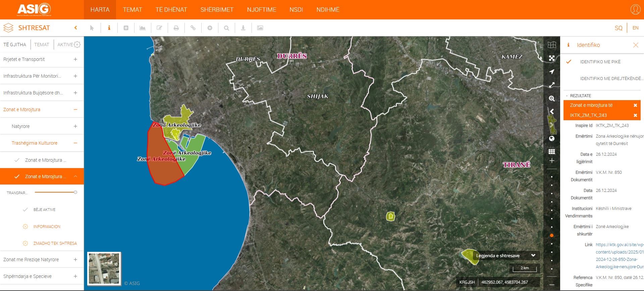Click the globe icon on map toolbar
The height and width of the screenshot is (291, 644).
[552, 139]
